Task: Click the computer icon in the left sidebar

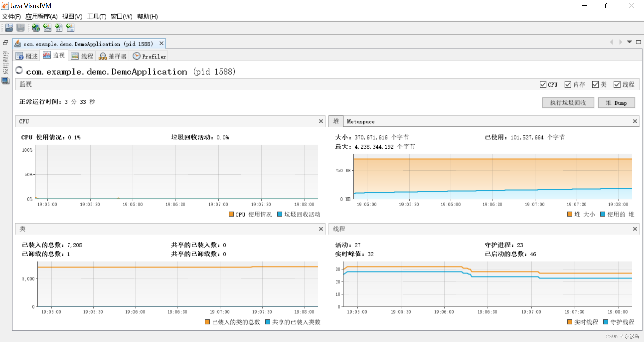Action: coord(5,81)
